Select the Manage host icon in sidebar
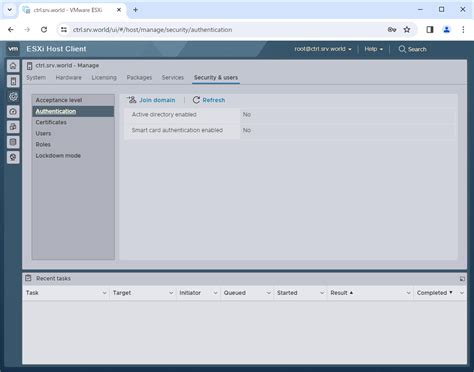The height and width of the screenshot is (372, 474). [13, 81]
